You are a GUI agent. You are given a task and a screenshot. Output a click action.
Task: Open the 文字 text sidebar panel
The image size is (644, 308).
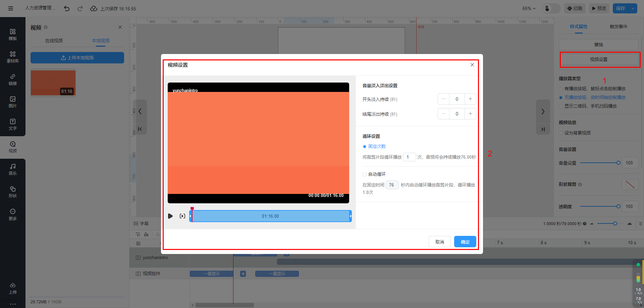pyautogui.click(x=13, y=124)
